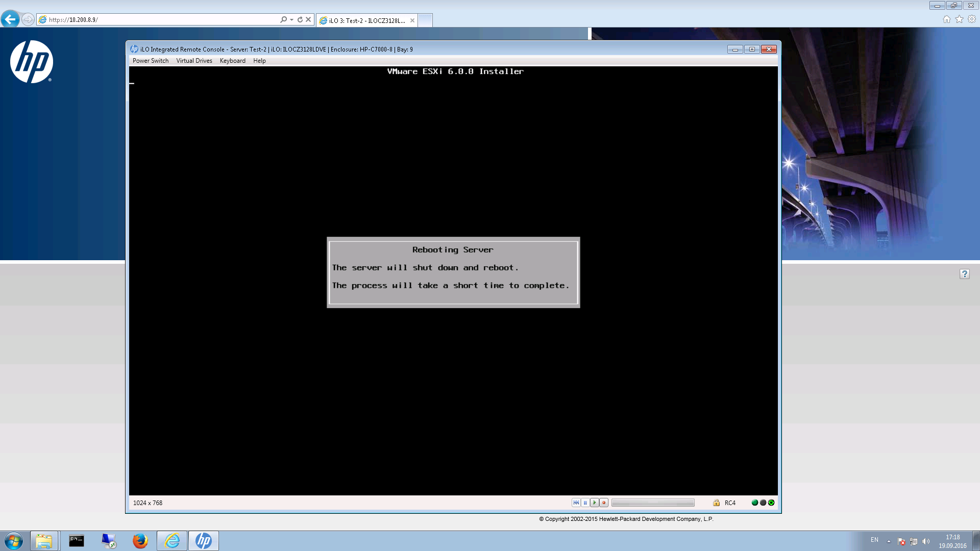Click the search magnifier in address bar
The height and width of the screenshot is (551, 980).
click(283, 20)
